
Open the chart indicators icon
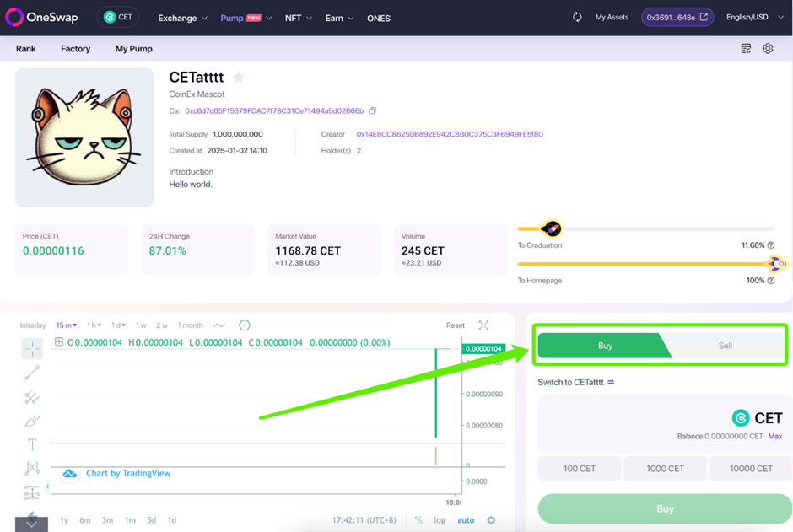[219, 325]
